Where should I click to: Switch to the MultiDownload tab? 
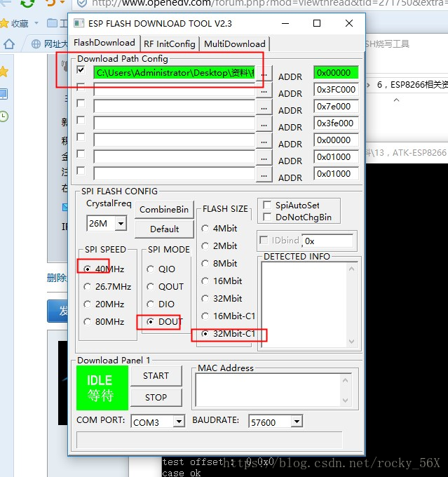(x=234, y=44)
